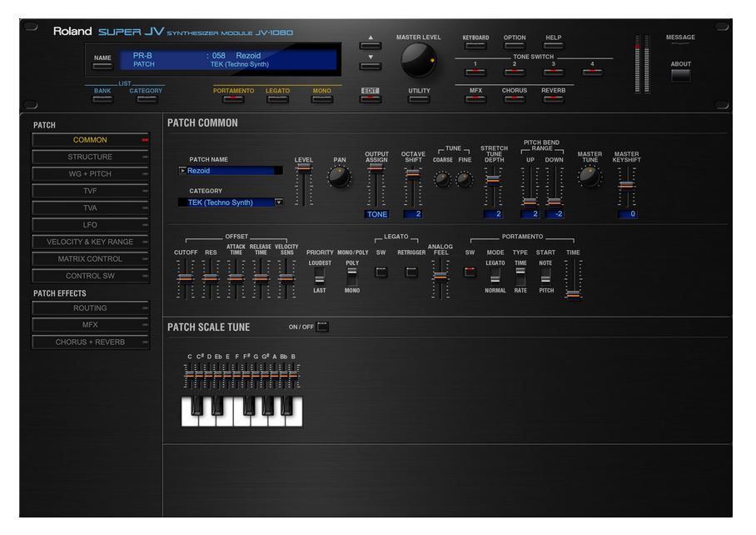Click the CUTOFF offset slider
Image resolution: width=756 pixels, height=535 pixels.
pyautogui.click(x=185, y=279)
